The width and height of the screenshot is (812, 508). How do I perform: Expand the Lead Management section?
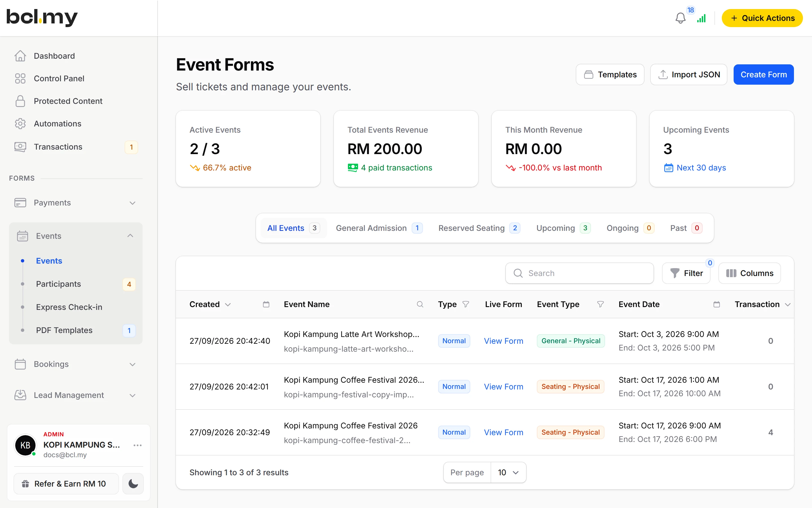[133, 395]
